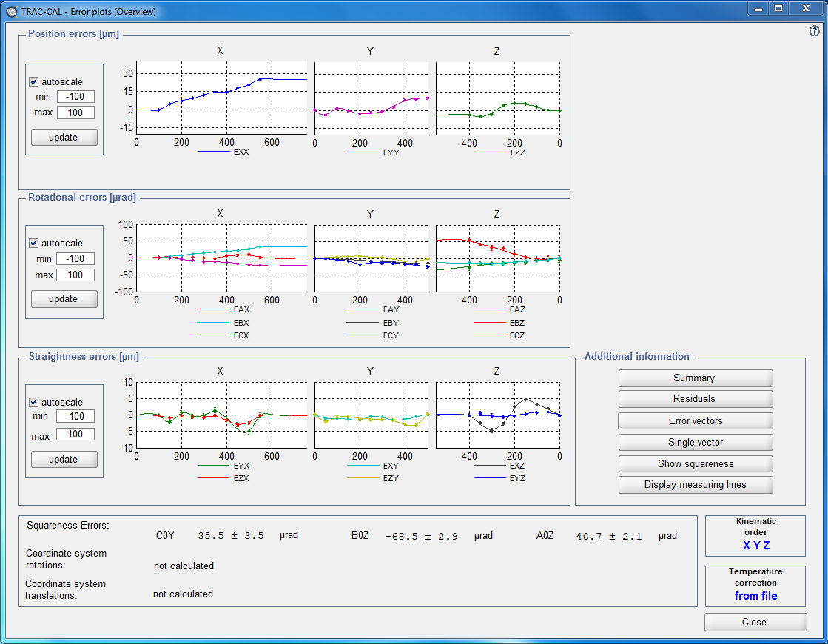828x644 pixels.
Task: Select the ECX legend label
Action: point(241,335)
